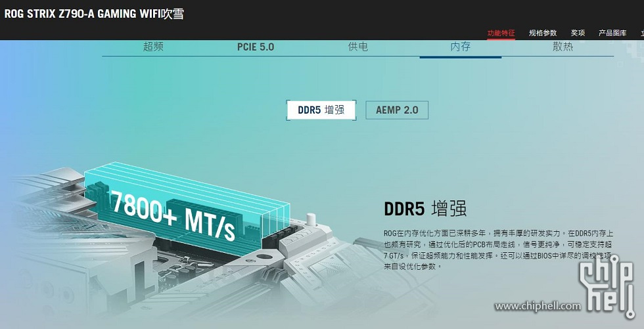Open the 规格参数 specifications tab
This screenshot has width=644, height=329.
click(543, 33)
